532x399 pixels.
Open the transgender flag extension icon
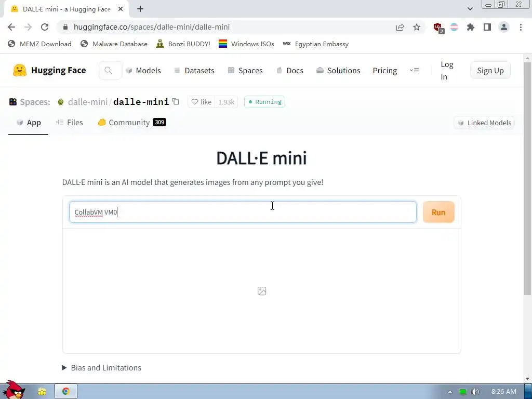pos(454,27)
